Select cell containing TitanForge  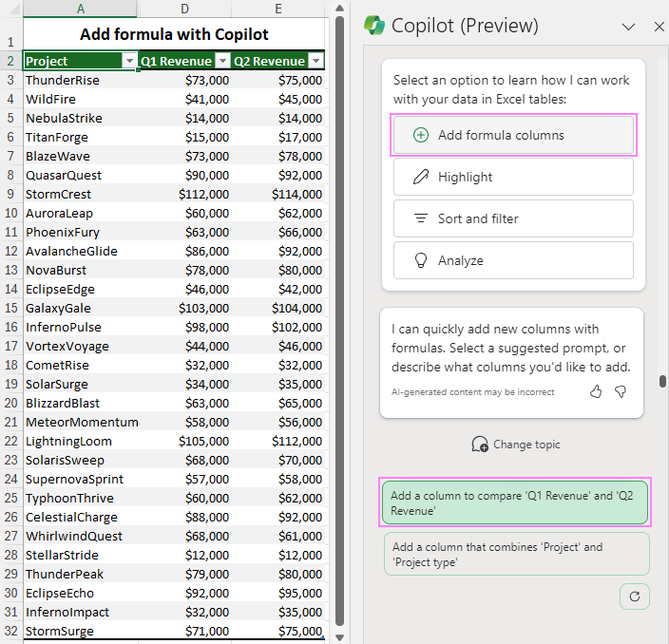pos(81,137)
